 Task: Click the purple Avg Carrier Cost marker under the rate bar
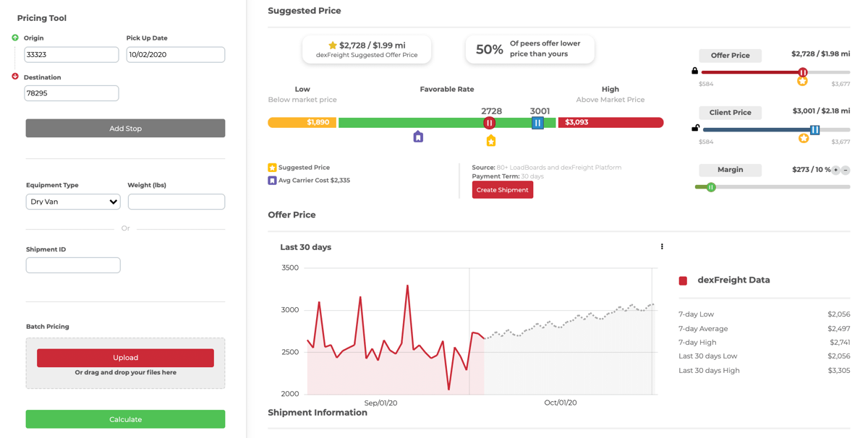(418, 137)
